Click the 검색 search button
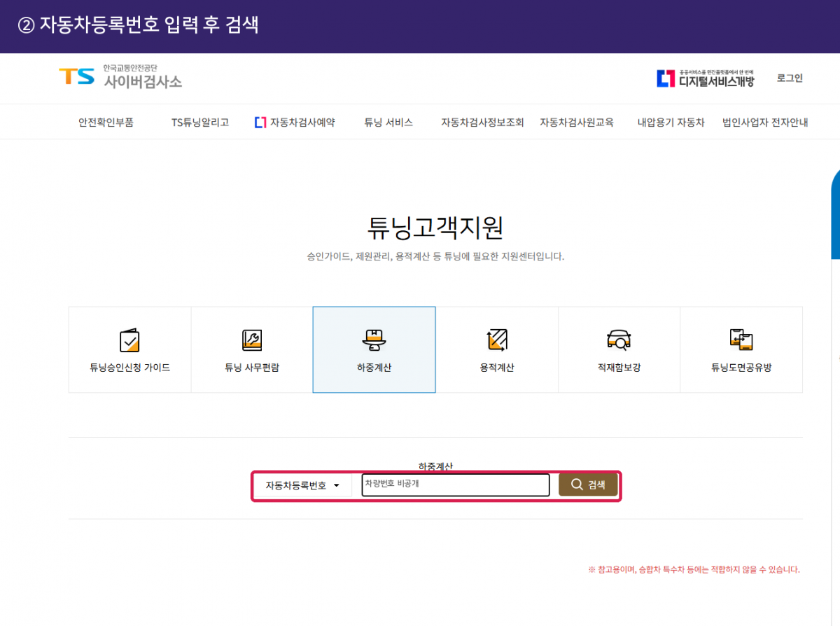The width and height of the screenshot is (840, 626). click(x=588, y=485)
